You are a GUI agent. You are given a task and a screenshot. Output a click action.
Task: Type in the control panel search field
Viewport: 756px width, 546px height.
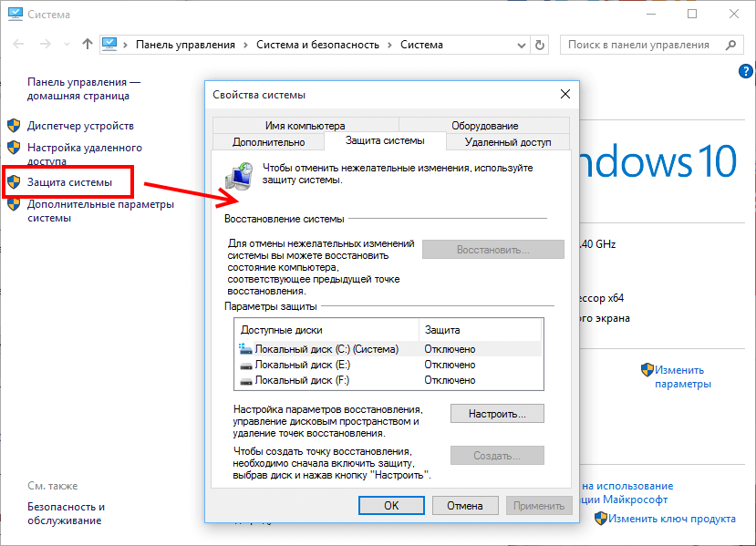[x=638, y=44]
